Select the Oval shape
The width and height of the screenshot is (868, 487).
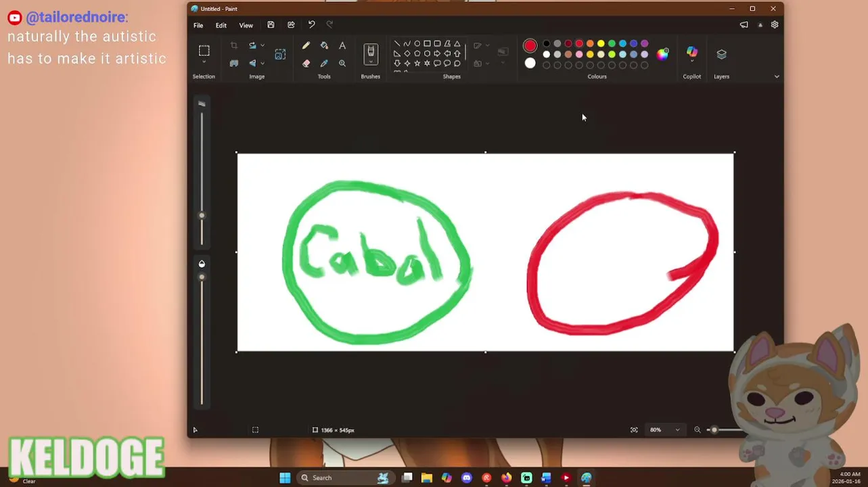click(x=417, y=44)
